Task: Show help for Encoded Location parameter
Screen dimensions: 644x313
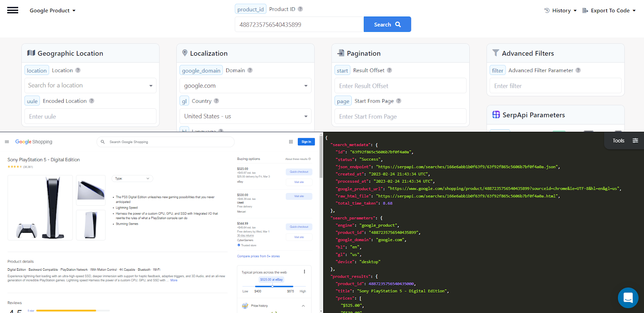Action: [91, 101]
